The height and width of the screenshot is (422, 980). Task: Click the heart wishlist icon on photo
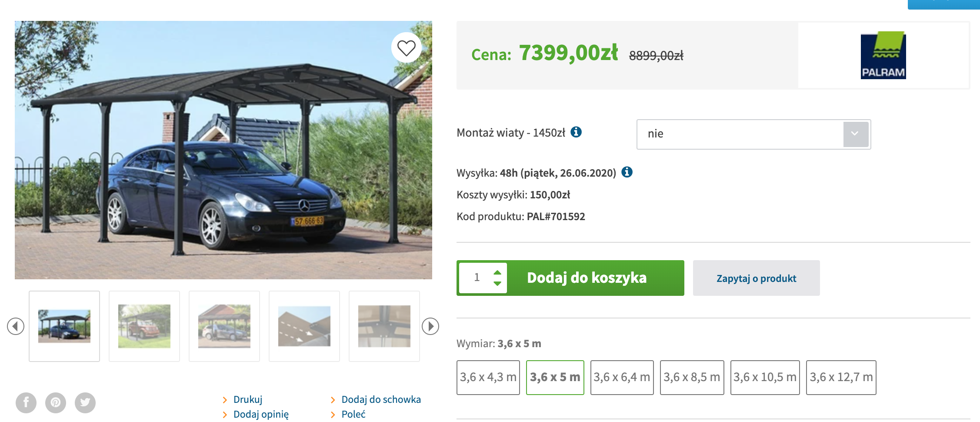pos(406,48)
